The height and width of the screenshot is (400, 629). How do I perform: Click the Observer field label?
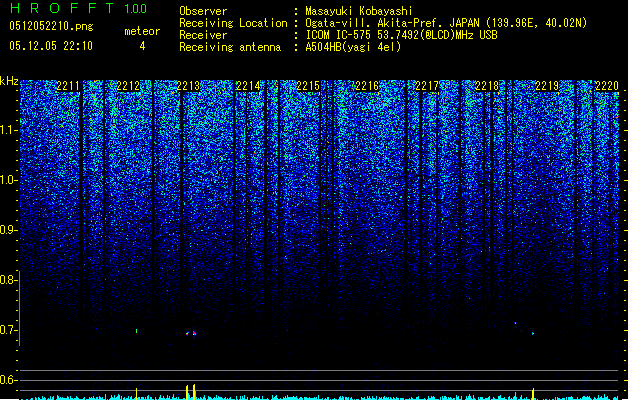pyautogui.click(x=203, y=11)
